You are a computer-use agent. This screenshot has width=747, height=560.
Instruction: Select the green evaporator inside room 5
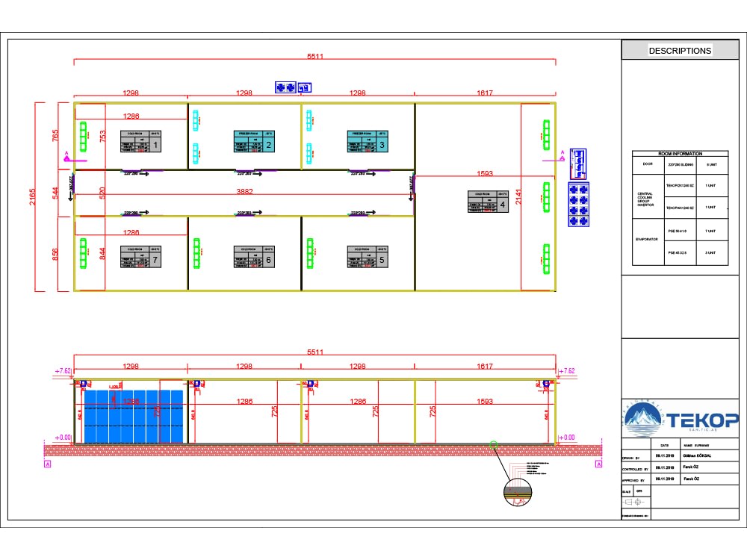pos(310,252)
